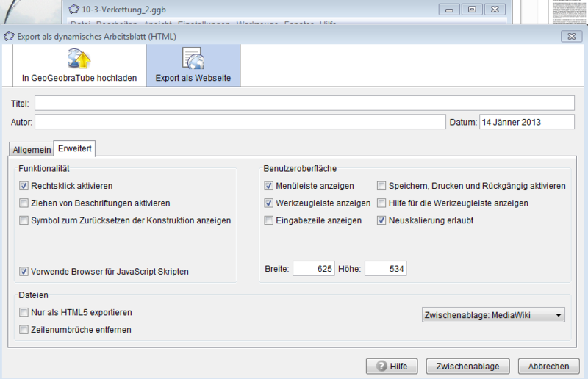The image size is (588, 379).
Task: Toggle Neuskalierung erlaubt checkbox
Action: tap(381, 220)
